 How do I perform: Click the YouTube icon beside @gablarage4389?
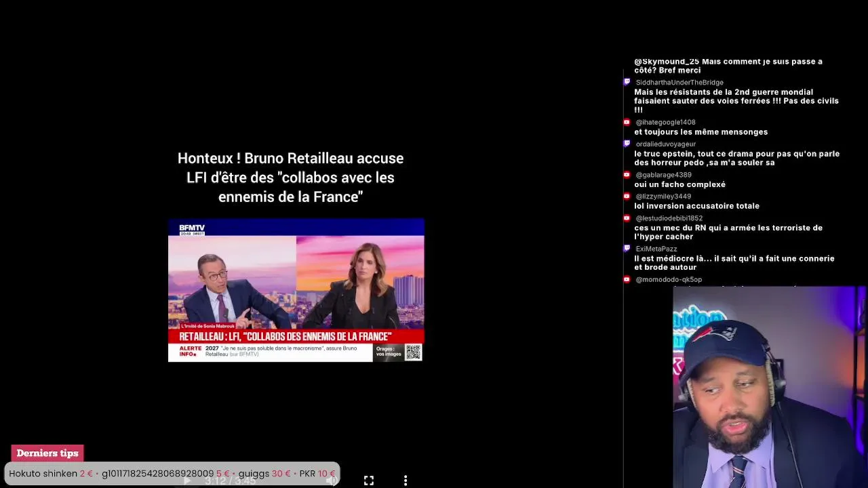[x=627, y=175]
